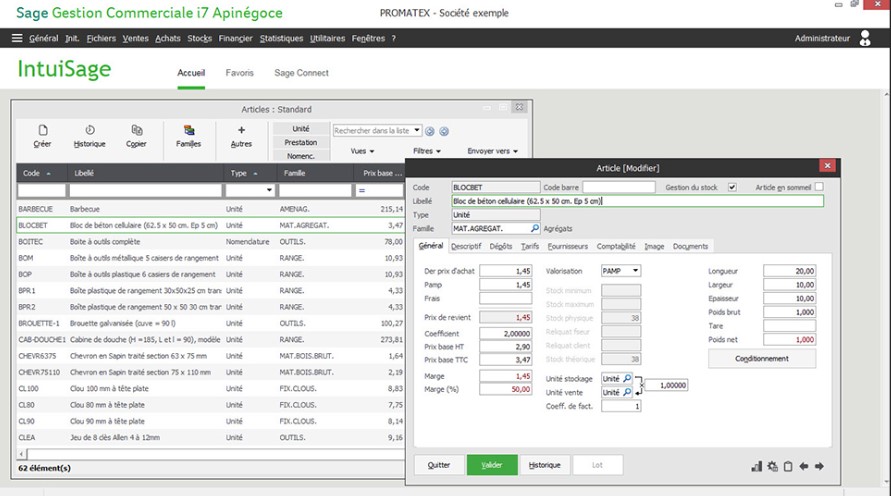
Task: Select the Nomenc. filter button
Action: [x=301, y=156]
